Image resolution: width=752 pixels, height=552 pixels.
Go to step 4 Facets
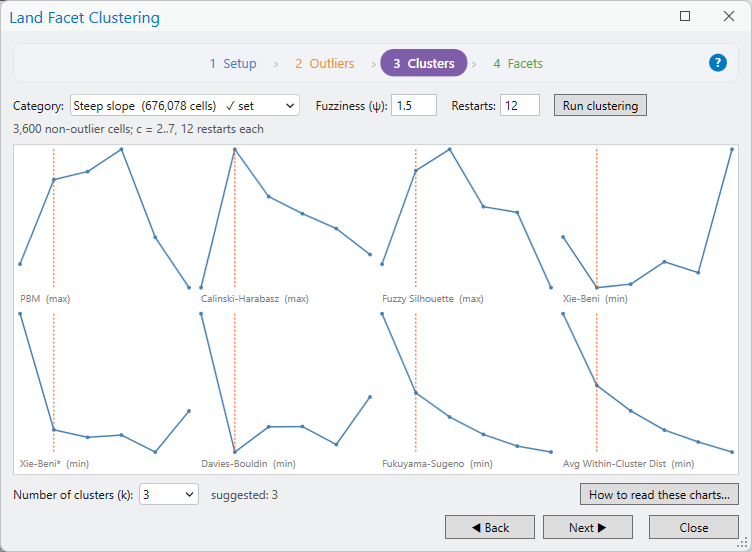518,63
